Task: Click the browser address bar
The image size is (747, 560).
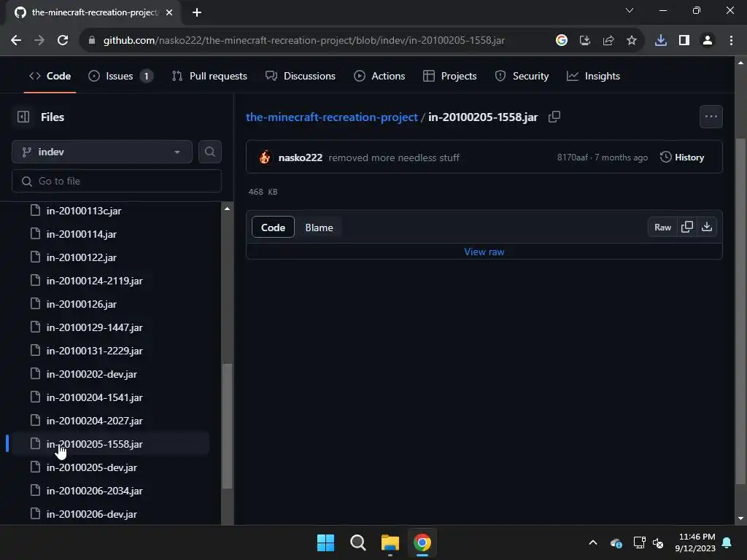Action: coord(303,40)
